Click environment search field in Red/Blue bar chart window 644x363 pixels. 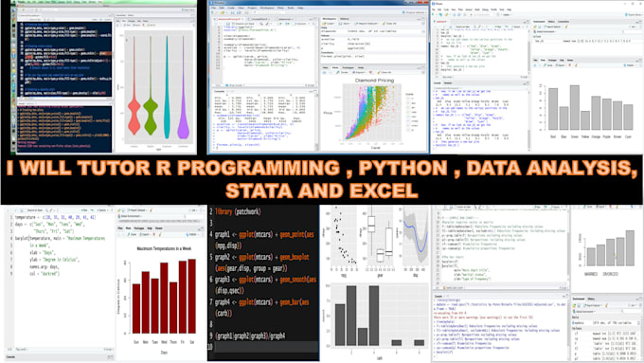point(632,32)
